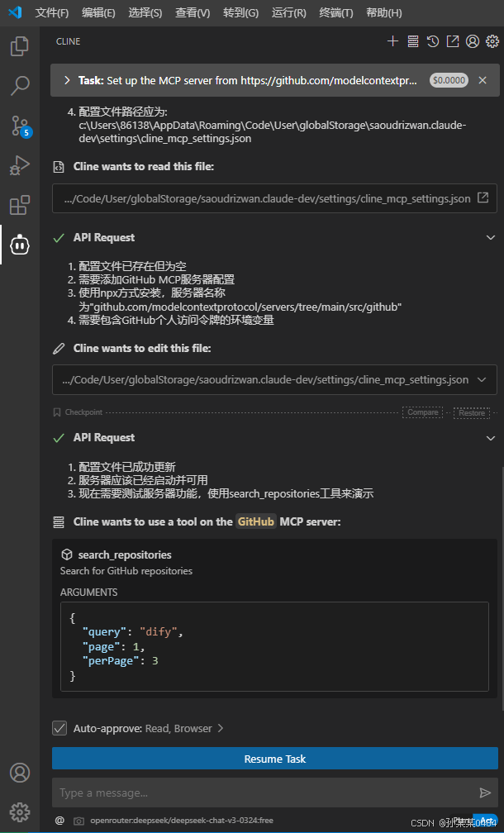Click the search_repositories tool name
Screen dimensions: 504x833
pos(125,555)
